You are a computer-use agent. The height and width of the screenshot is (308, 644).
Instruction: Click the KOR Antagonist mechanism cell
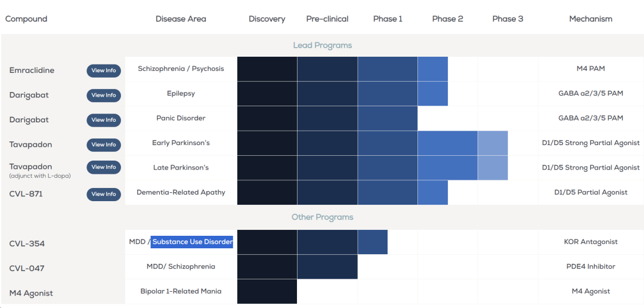[590, 242]
